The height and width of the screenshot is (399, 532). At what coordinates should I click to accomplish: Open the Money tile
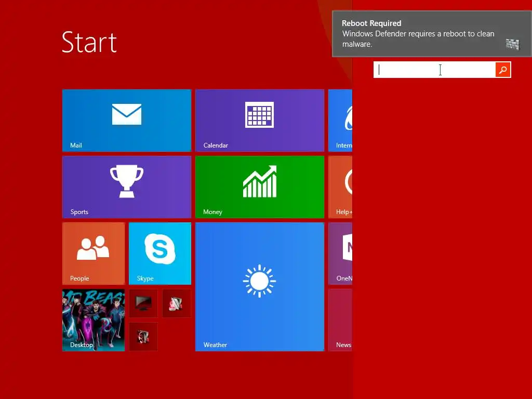pyautogui.click(x=260, y=187)
